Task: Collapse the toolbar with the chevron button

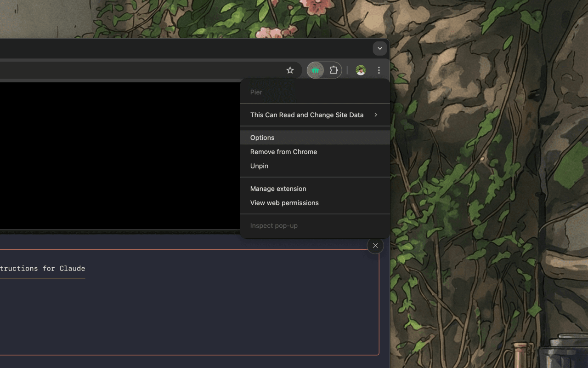Action: point(379,48)
